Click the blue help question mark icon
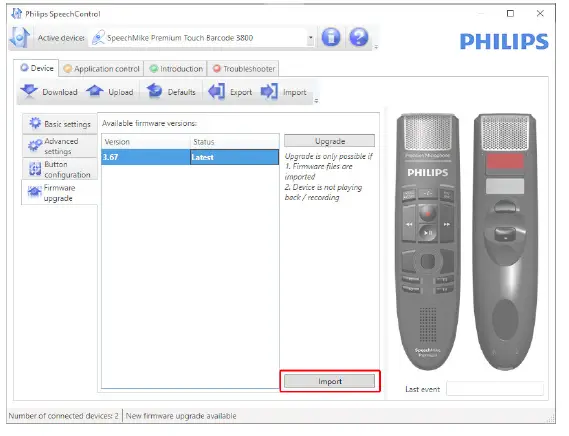 (359, 37)
